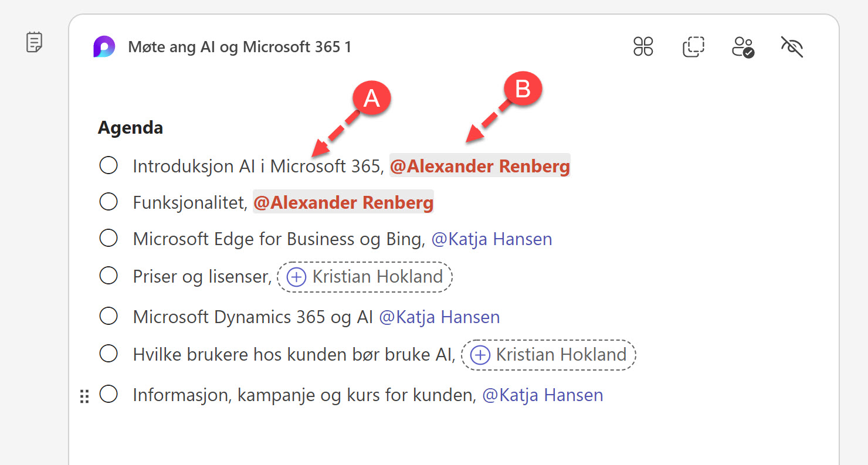
Task: Click @Alexander Renberg mention marked by arrow B
Action: (479, 166)
